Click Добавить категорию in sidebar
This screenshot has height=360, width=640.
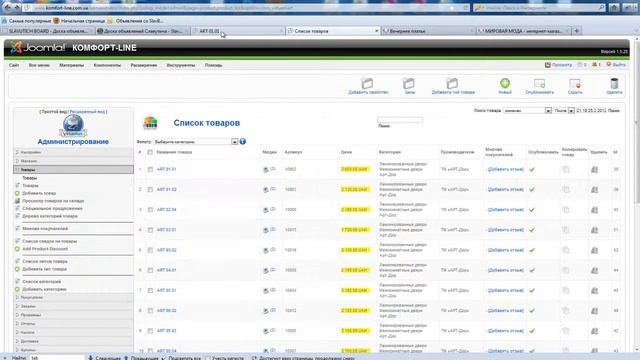click(x=44, y=289)
